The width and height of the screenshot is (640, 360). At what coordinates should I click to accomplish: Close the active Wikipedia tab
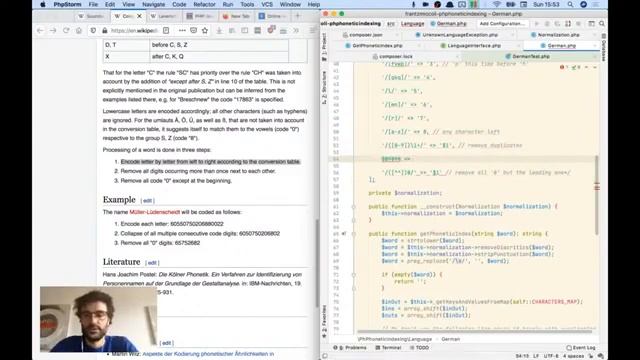(x=139, y=16)
